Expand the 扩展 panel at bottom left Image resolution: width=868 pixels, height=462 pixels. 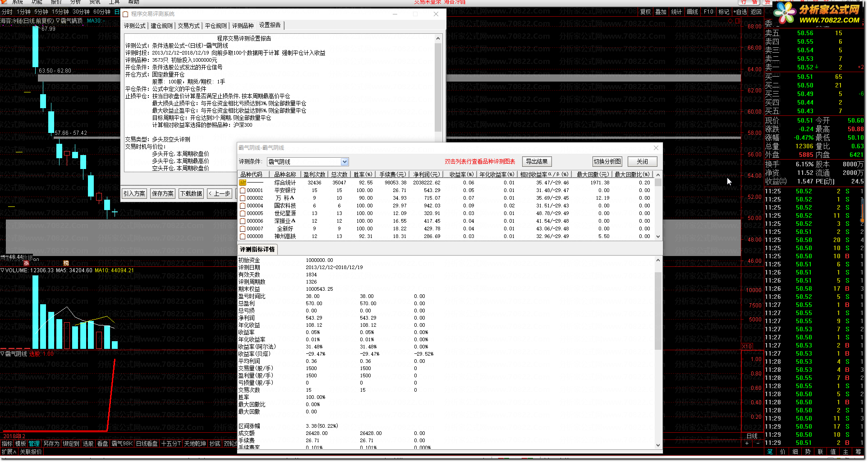click(x=9, y=452)
